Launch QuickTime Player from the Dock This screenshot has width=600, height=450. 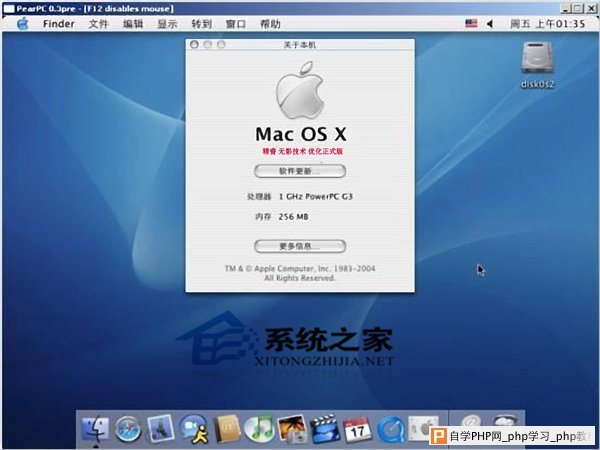[390, 430]
